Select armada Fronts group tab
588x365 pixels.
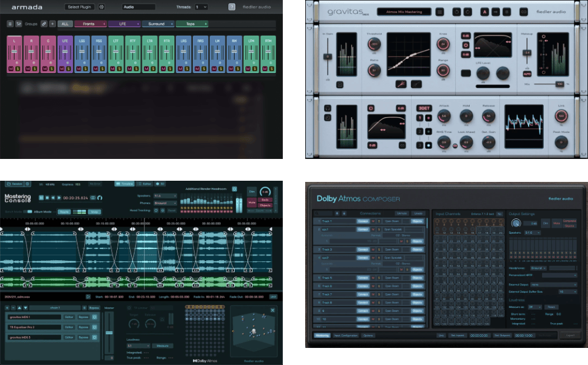tap(91, 24)
